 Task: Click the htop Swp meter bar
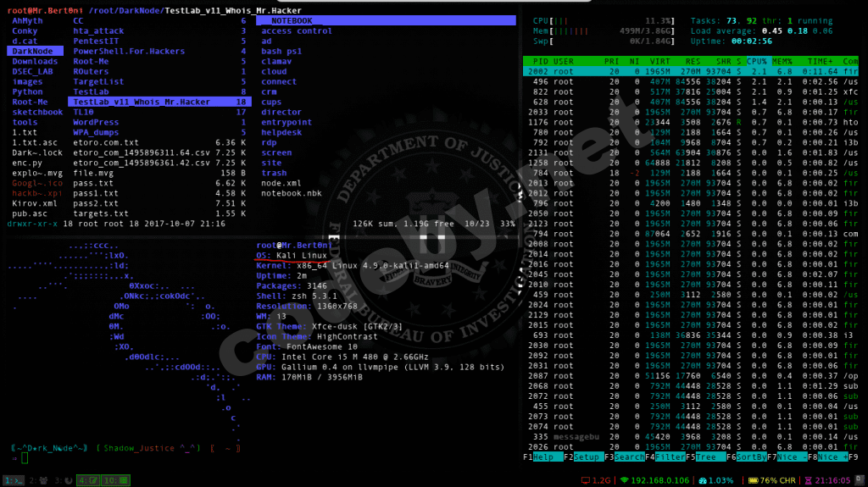604,41
